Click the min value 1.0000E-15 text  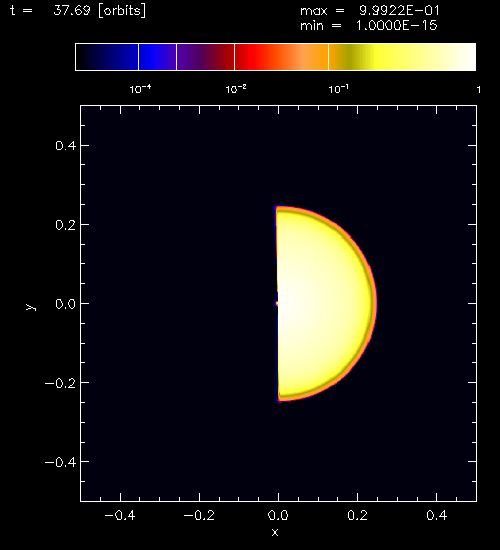(397, 26)
